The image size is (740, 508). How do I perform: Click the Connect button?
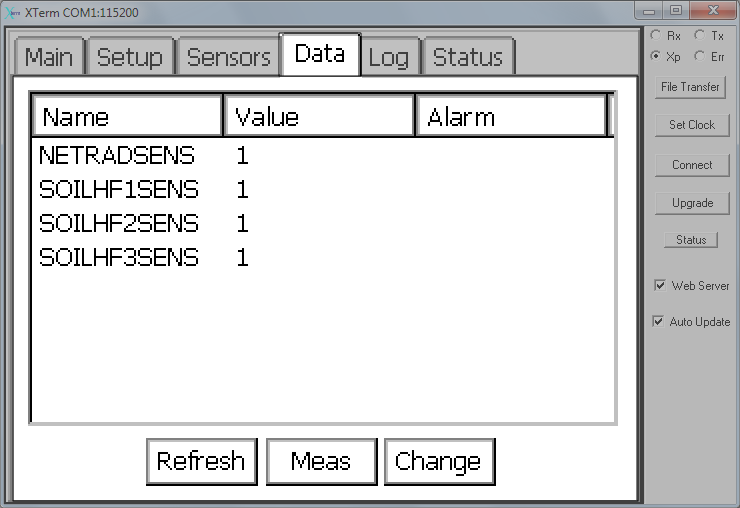tap(692, 165)
